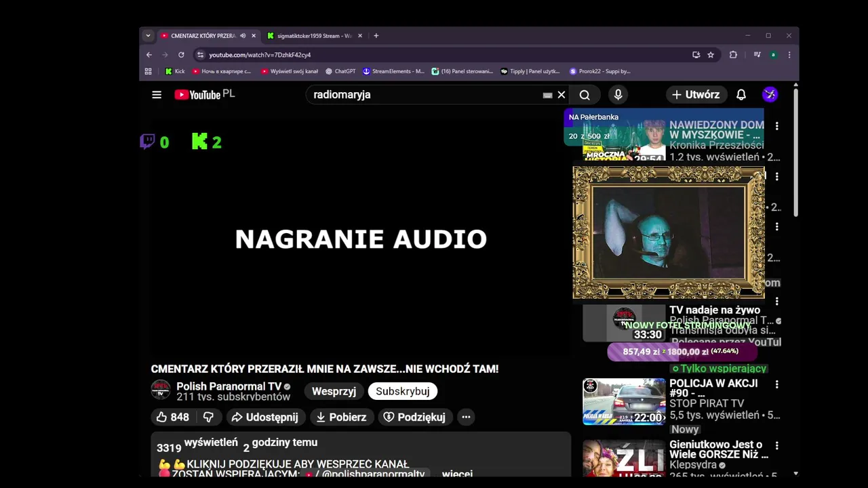This screenshot has width=868, height=488.
Task: Click the 857,49 zł donation goal bar
Action: coord(682,352)
